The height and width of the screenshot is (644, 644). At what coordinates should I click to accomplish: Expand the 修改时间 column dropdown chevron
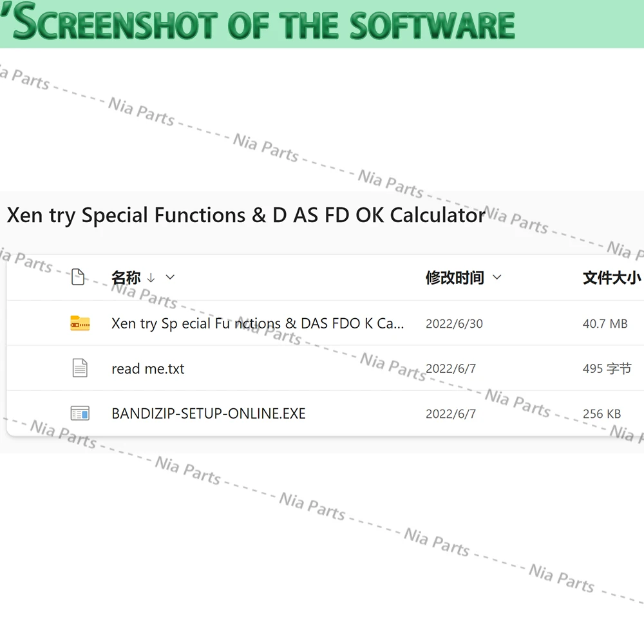[x=497, y=277]
